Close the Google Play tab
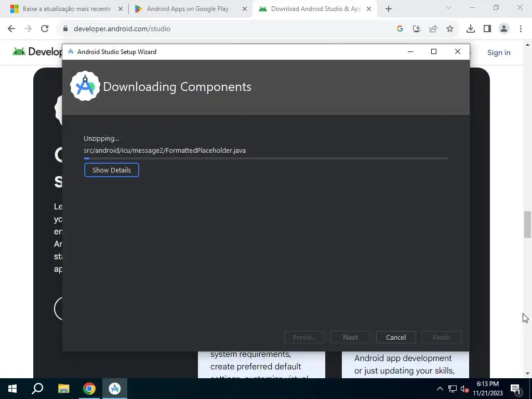Screen dimensions: 532x399 pyautogui.click(x=244, y=9)
